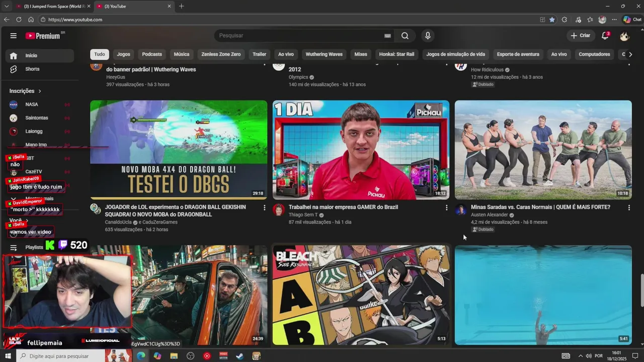Toggle the favorite star in address bar
This screenshot has width=644, height=362.
tap(552, 20)
